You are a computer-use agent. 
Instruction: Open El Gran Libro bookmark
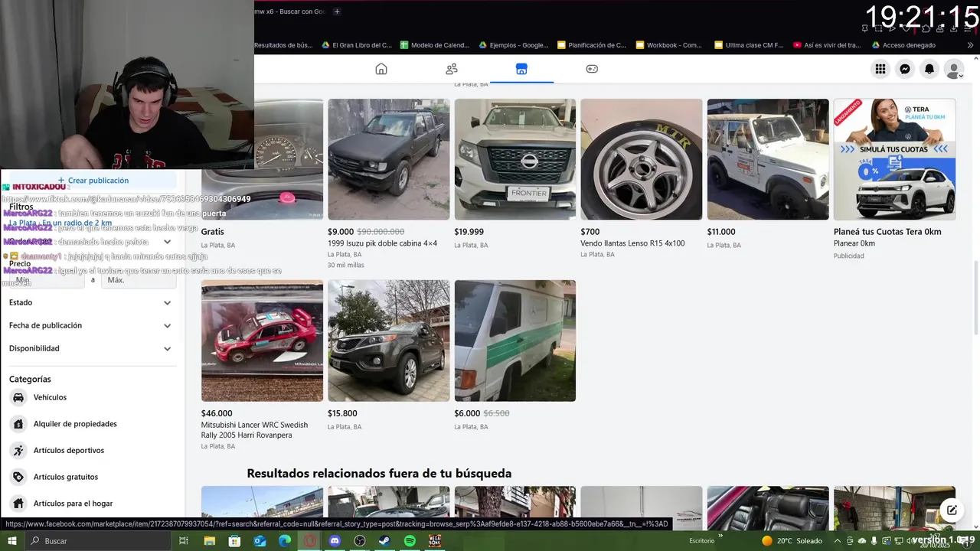pyautogui.click(x=358, y=45)
